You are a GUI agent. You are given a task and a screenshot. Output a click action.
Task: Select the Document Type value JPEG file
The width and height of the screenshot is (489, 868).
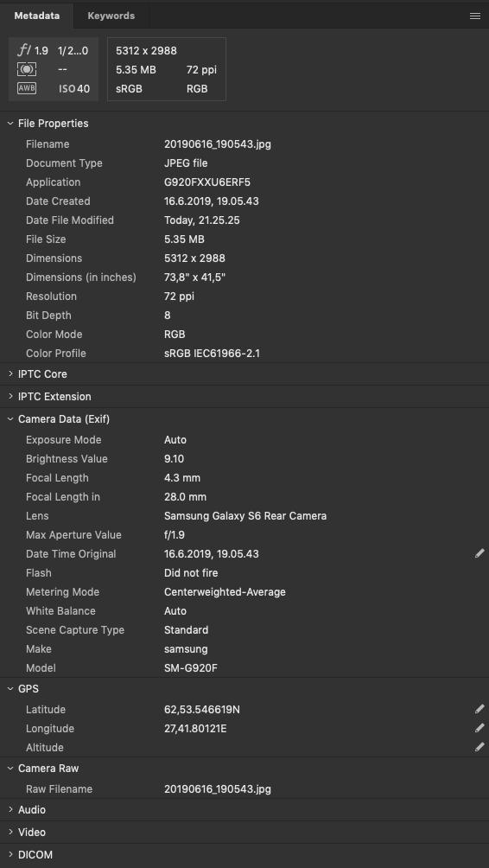click(x=186, y=163)
